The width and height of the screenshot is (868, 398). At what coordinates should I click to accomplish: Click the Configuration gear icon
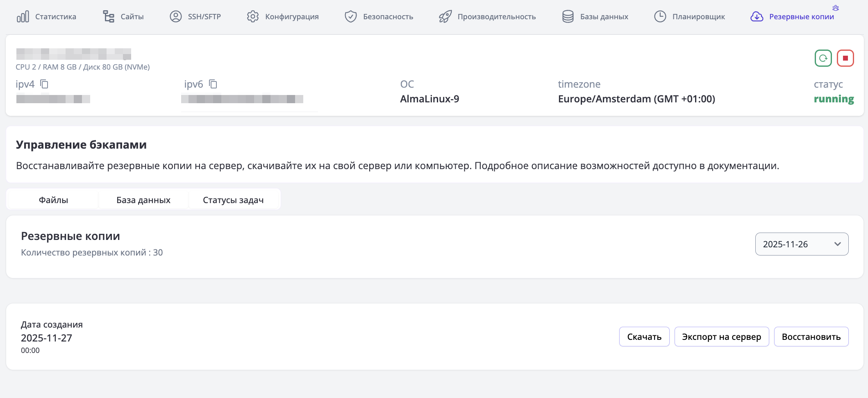(x=253, y=17)
